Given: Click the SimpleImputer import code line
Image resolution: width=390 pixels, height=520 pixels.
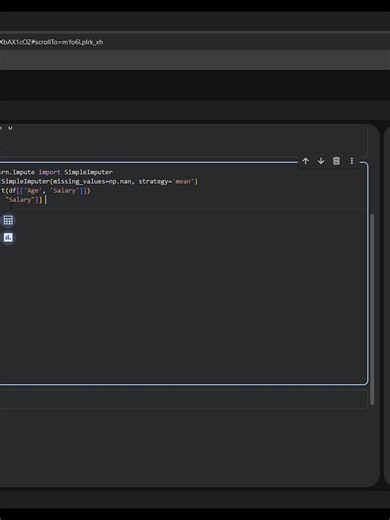Looking at the screenshot, I should tap(56, 172).
